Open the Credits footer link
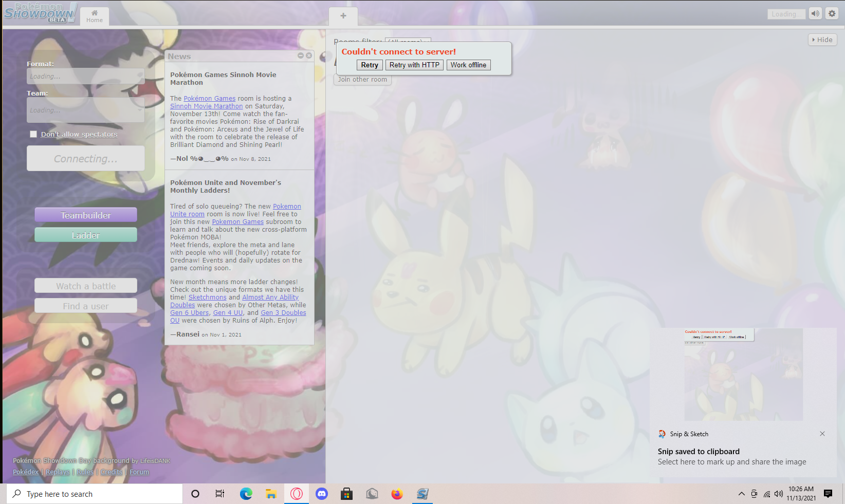The image size is (845, 504). point(112,472)
